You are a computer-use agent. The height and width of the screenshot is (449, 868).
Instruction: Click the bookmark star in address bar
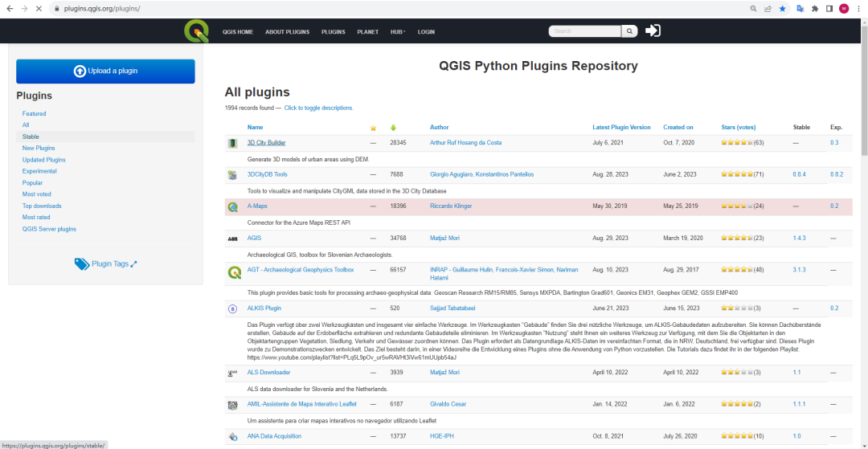[x=782, y=9]
